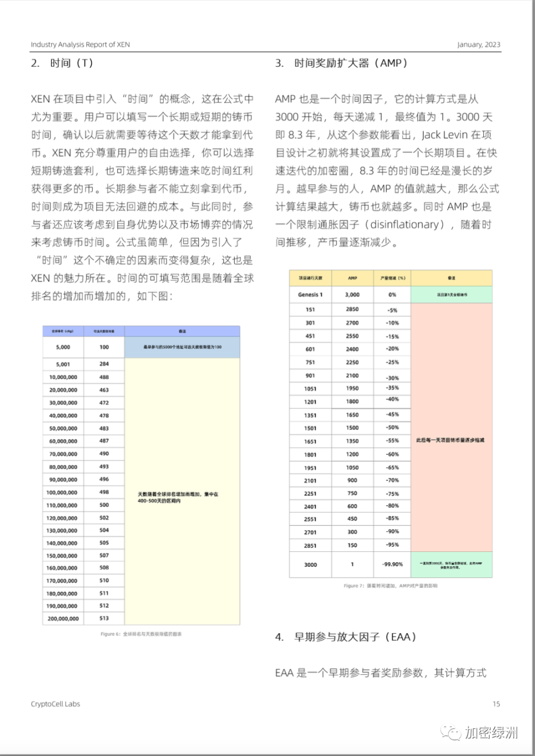
Task: Click the caption beginning "Figure 6:"
Action: (141, 634)
